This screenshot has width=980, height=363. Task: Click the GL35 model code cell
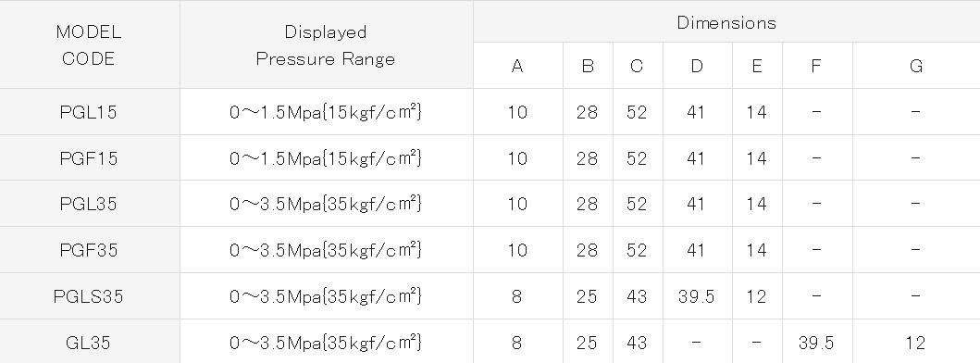tap(89, 343)
